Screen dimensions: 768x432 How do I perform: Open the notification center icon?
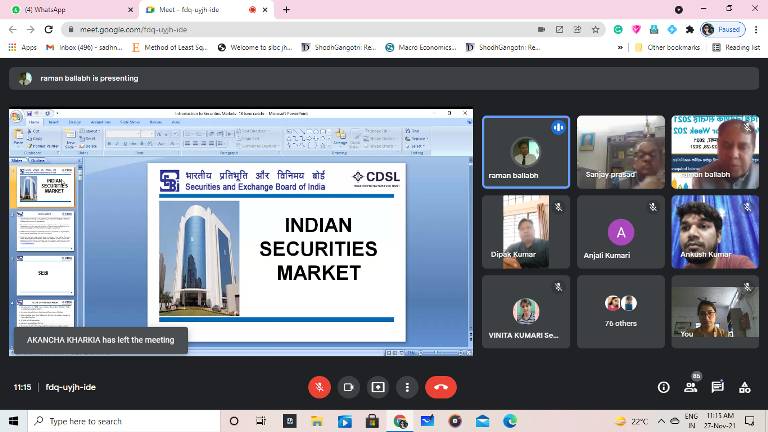click(x=749, y=421)
